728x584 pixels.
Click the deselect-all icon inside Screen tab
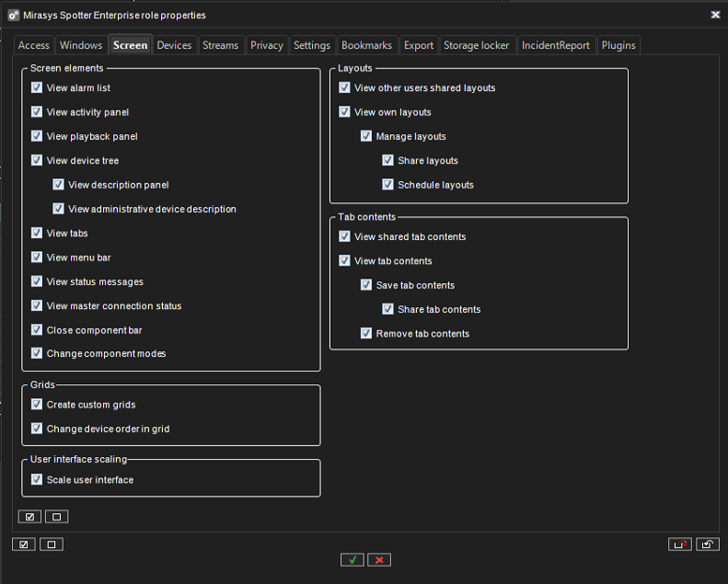(x=56, y=516)
